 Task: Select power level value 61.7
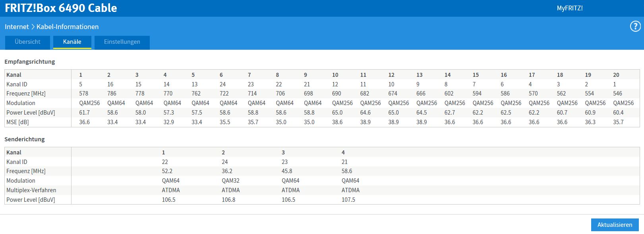[84, 113]
